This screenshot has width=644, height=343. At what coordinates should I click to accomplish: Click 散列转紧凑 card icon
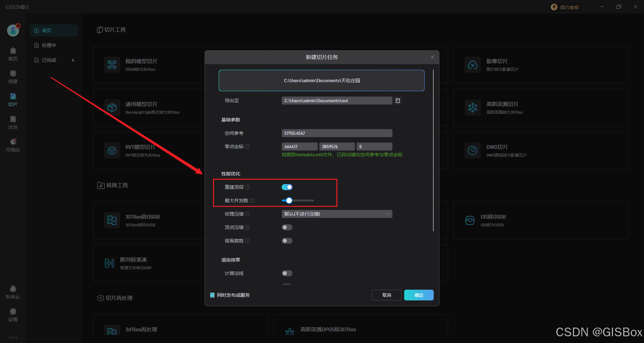[109, 263]
